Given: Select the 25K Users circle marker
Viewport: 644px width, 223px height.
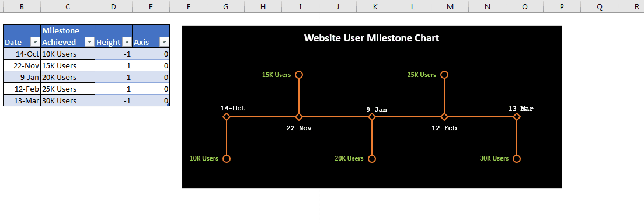Looking at the screenshot, I should (x=444, y=75).
